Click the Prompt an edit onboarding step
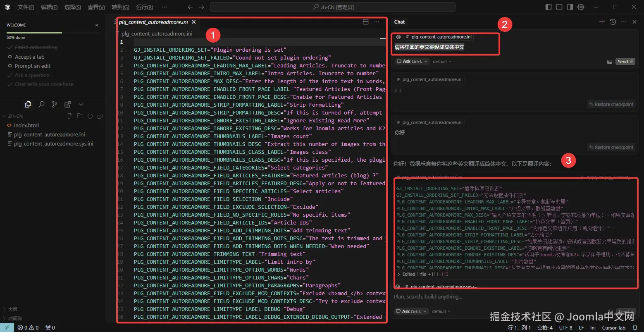Image resolution: width=644 pixels, height=332 pixels. (x=32, y=66)
